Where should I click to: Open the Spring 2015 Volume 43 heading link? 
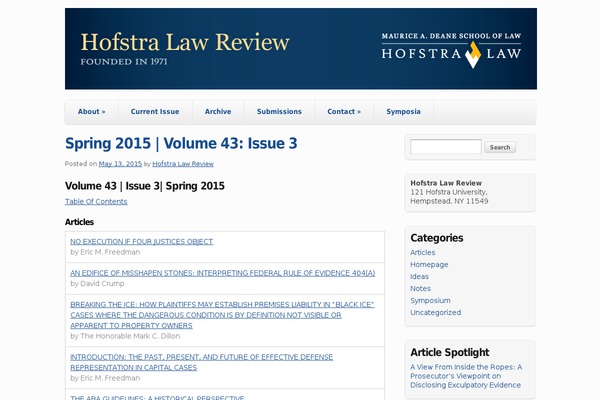click(181, 143)
